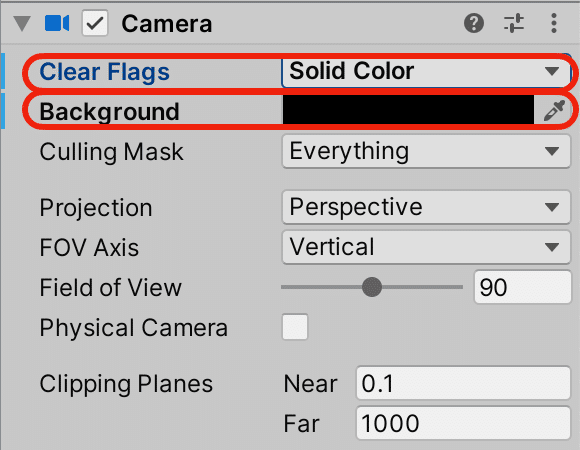The width and height of the screenshot is (580, 450).
Task: Open the Camera component help reference
Action: pyautogui.click(x=474, y=23)
